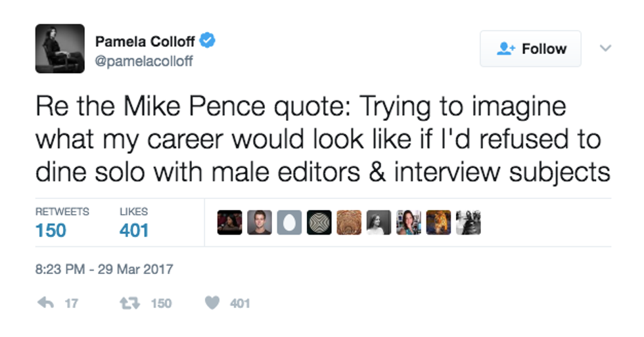The height and width of the screenshot is (337, 644).
Task: Click the reply arrow icon
Action: [45, 303]
